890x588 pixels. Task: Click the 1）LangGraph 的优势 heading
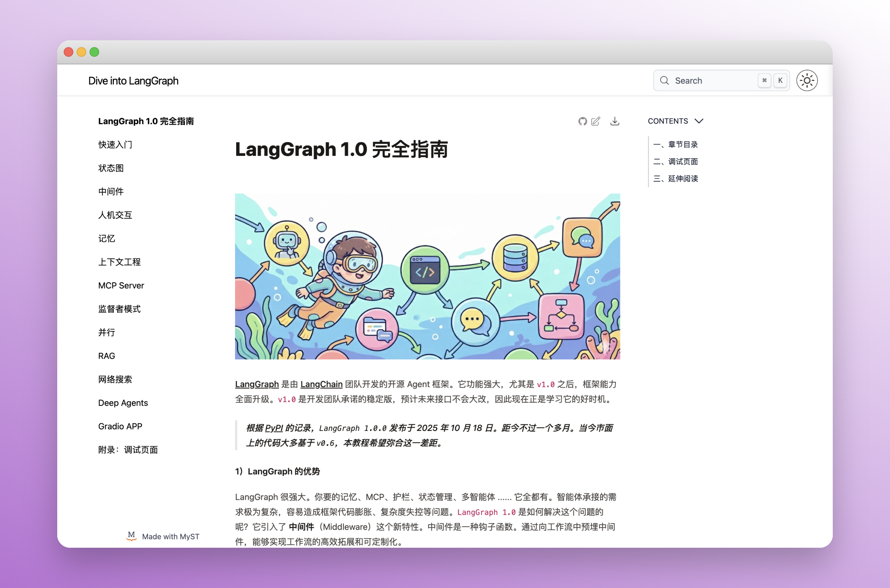(277, 472)
